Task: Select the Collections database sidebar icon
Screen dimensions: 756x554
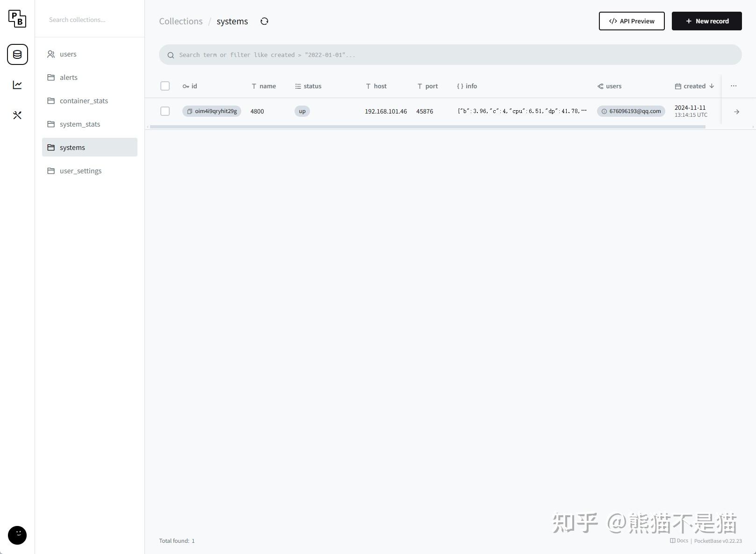Action: point(17,55)
